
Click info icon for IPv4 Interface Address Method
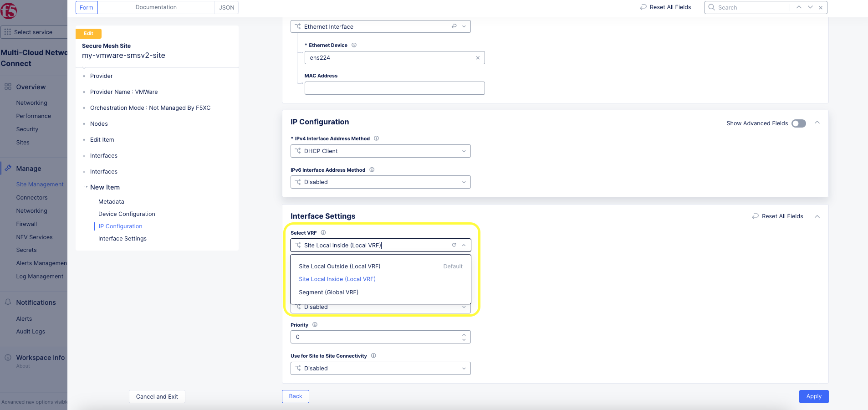click(376, 138)
